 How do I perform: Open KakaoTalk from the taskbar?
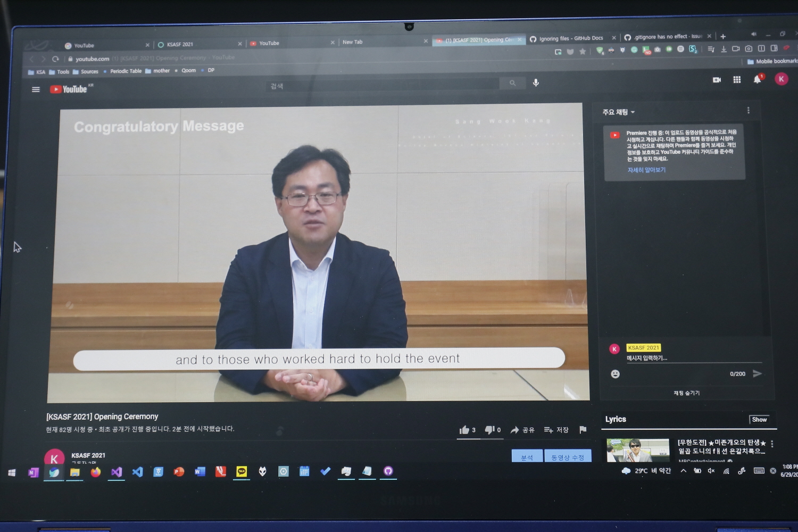pos(242,471)
